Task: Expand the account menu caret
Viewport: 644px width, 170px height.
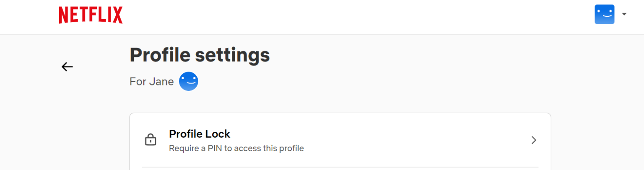Action: pos(624,14)
